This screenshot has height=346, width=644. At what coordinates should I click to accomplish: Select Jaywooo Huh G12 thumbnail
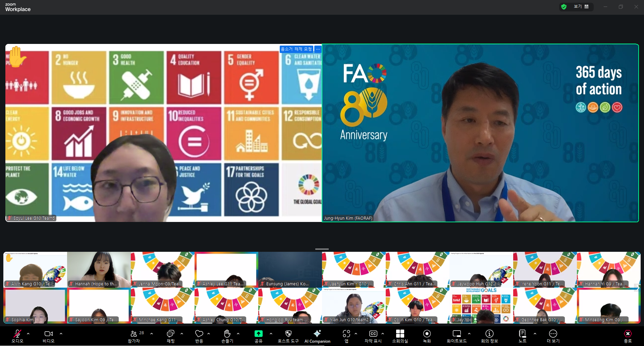tap(481, 270)
